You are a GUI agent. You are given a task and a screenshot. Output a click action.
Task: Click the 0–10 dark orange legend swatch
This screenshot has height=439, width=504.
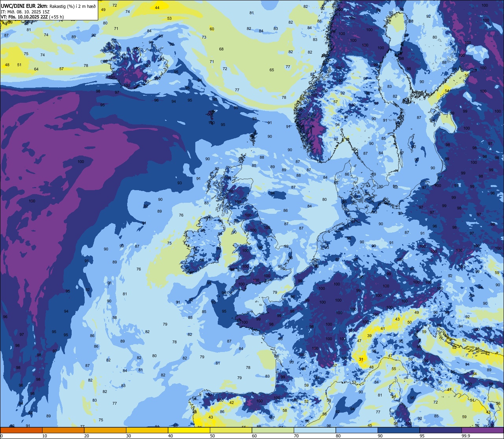click(x=21, y=430)
